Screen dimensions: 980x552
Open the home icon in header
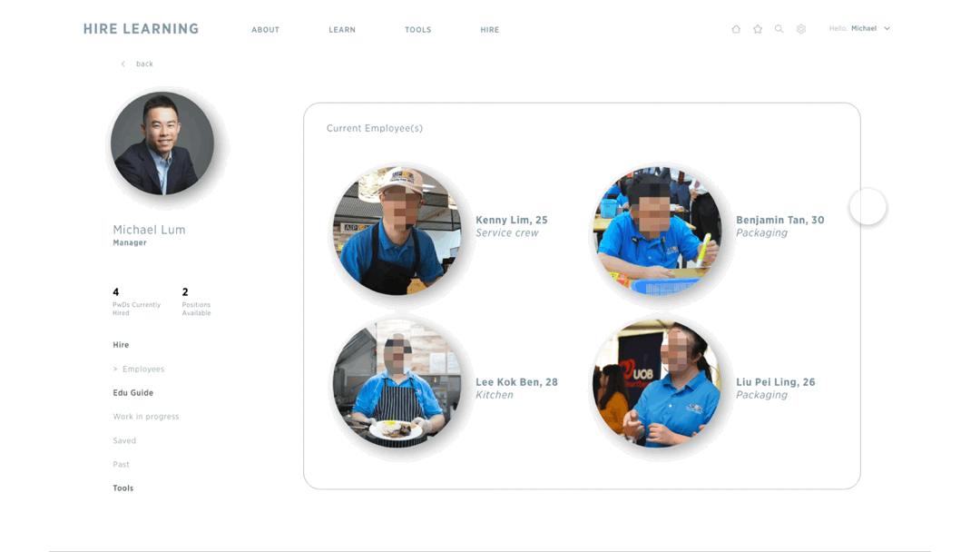736,29
